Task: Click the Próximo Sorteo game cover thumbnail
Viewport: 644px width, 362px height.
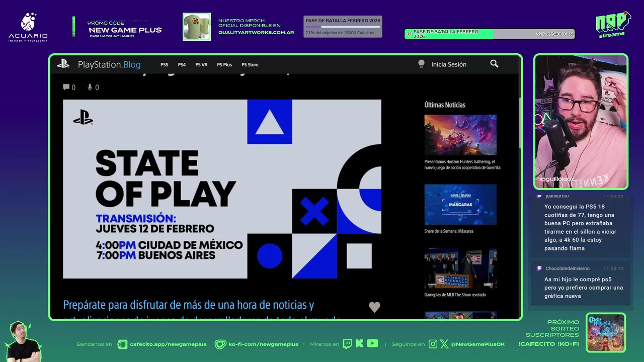Action: tap(606, 332)
